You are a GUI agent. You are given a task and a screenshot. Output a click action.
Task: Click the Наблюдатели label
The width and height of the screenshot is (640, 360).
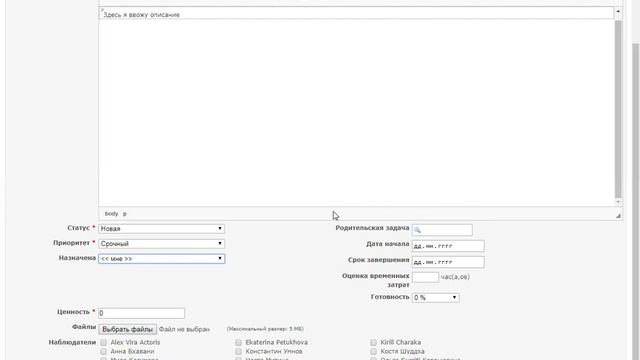point(72,342)
